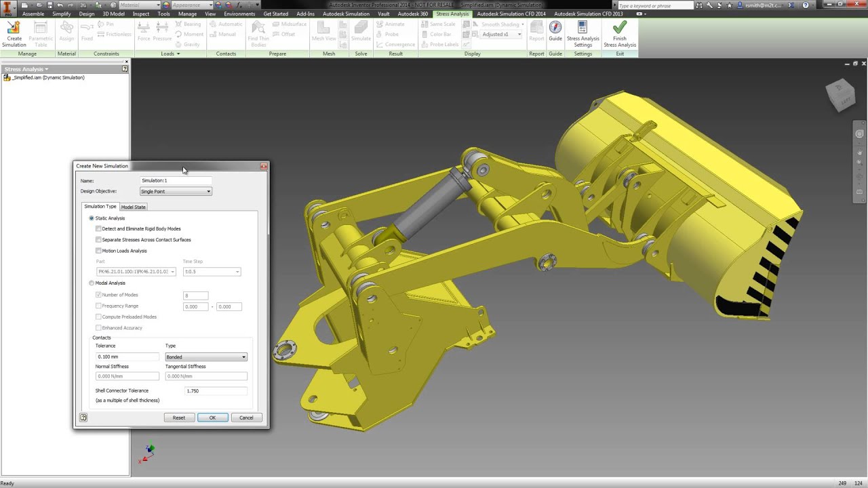The image size is (868, 488).
Task: Open the 3D Model ribbon tab
Action: 114,14
